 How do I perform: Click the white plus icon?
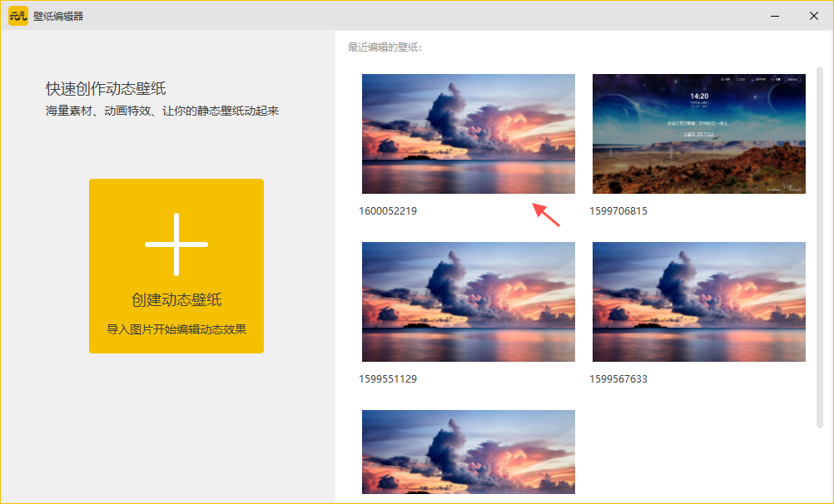pyautogui.click(x=176, y=244)
